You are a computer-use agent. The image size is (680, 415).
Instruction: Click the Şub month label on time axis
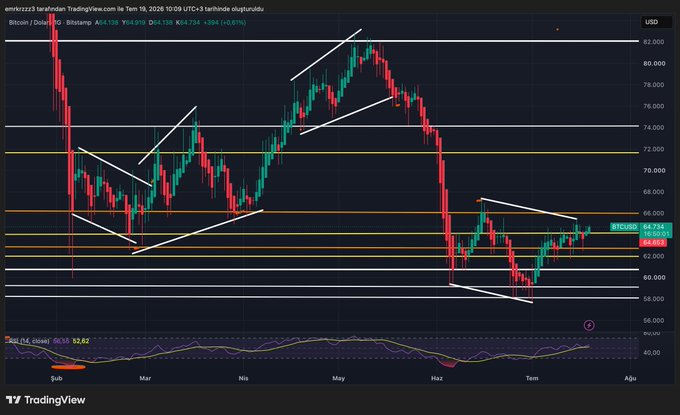[56, 378]
